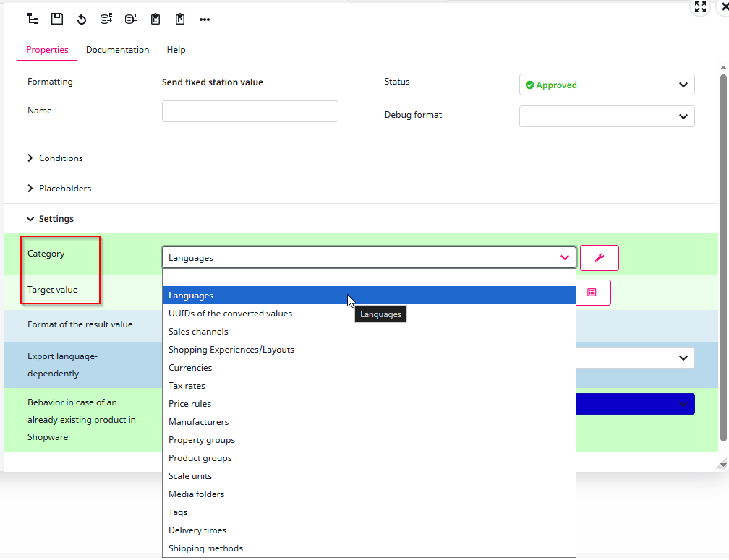Viewport: 729px width, 560px height.
Task: Open more options via the ellipsis icon
Action: click(205, 19)
